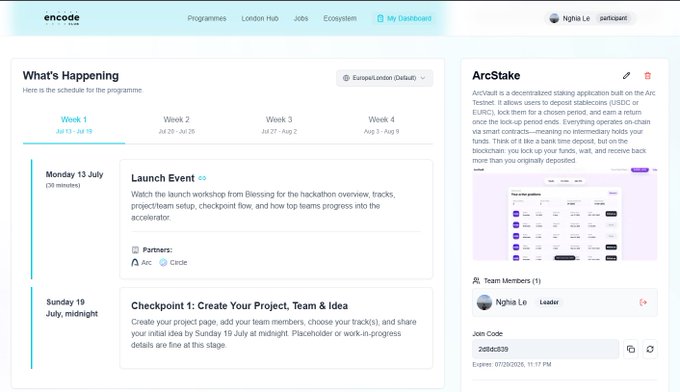Click the Circle partner logo
This screenshot has width=680, height=392.
163,262
